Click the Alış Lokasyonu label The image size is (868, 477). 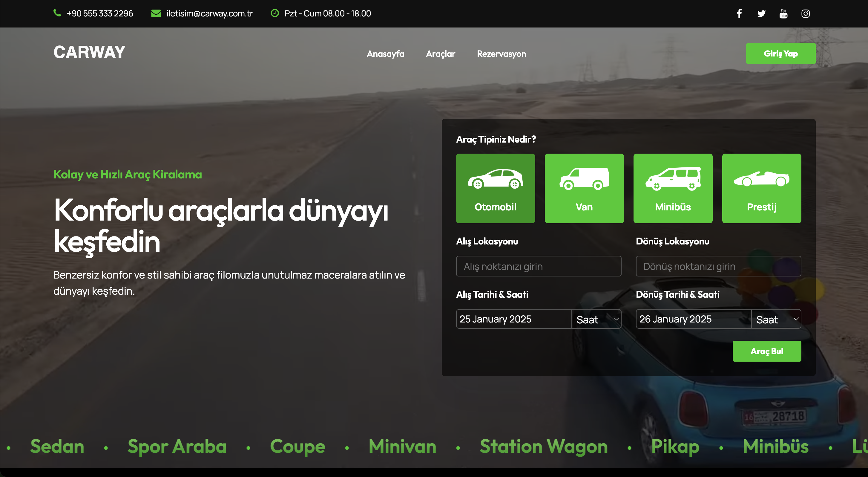tap(487, 241)
